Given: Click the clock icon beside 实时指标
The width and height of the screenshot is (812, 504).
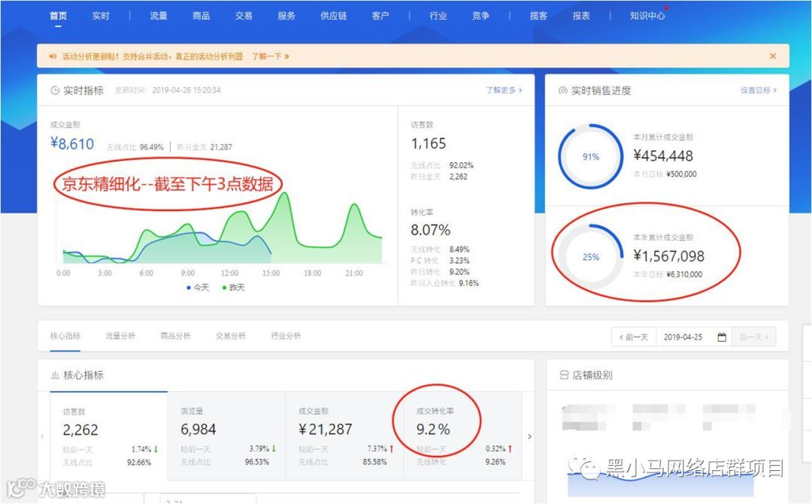Looking at the screenshot, I should pyautogui.click(x=55, y=91).
